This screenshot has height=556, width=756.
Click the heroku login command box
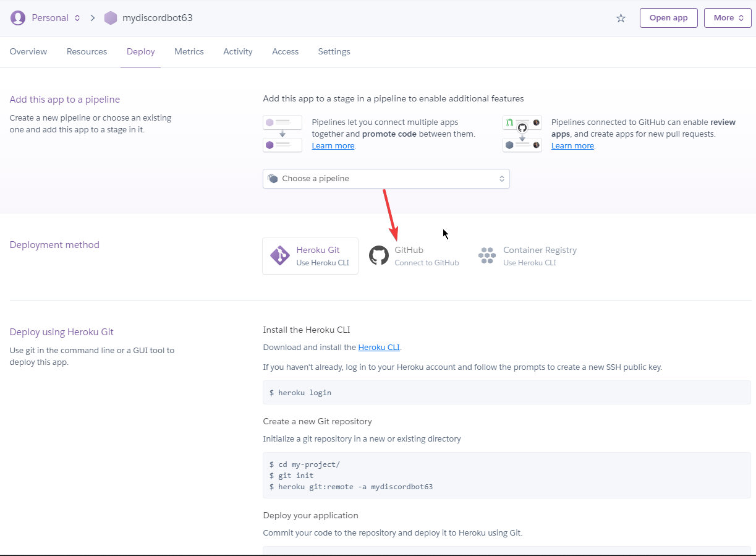tap(506, 393)
